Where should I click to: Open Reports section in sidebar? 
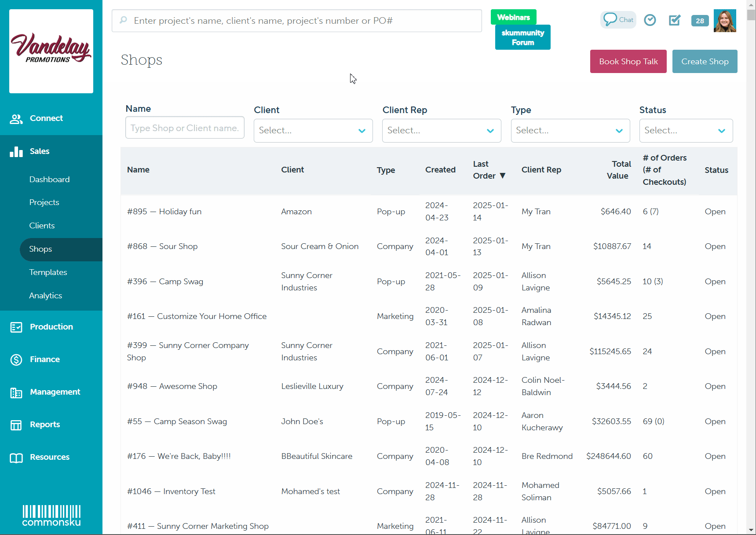44,425
